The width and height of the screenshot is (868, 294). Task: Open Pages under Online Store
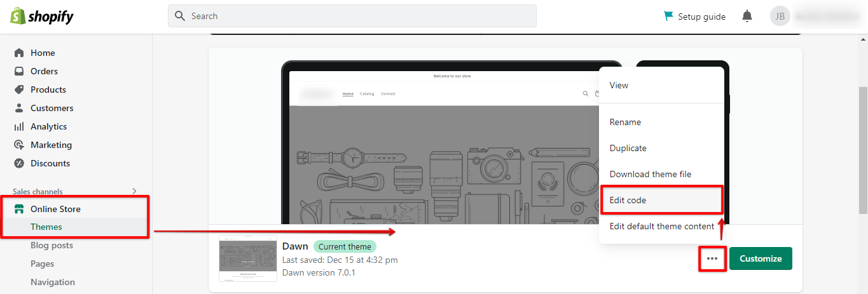[42, 264]
